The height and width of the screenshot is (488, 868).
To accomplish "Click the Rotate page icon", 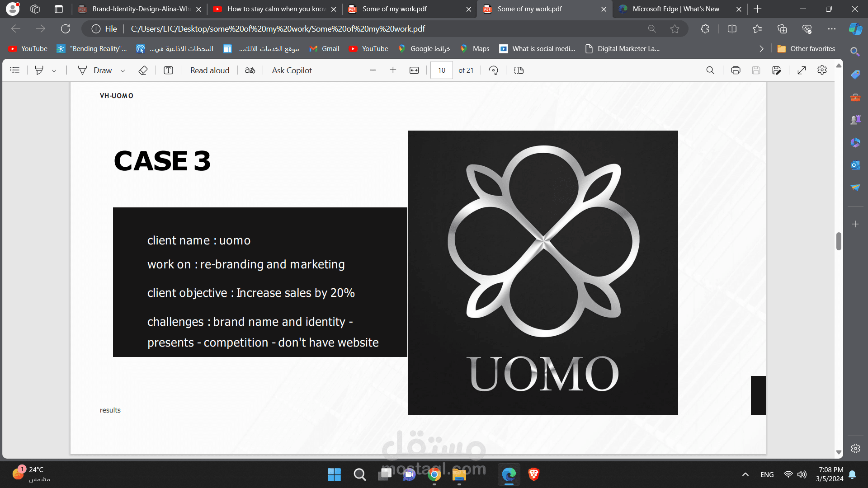I will (x=494, y=70).
